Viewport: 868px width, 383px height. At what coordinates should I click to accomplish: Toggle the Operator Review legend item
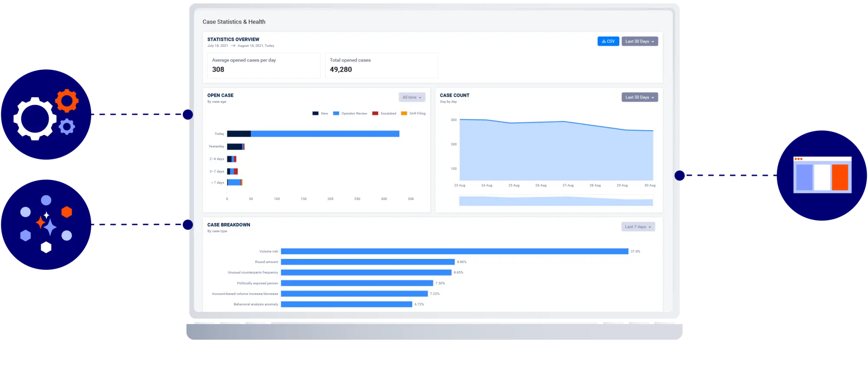350,114
